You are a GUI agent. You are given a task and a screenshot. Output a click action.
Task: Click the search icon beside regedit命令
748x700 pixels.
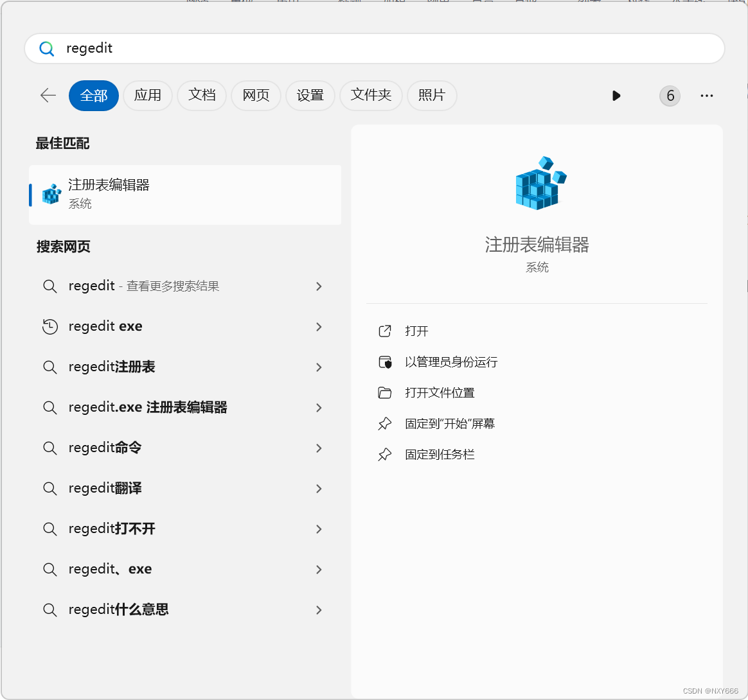pyautogui.click(x=49, y=448)
